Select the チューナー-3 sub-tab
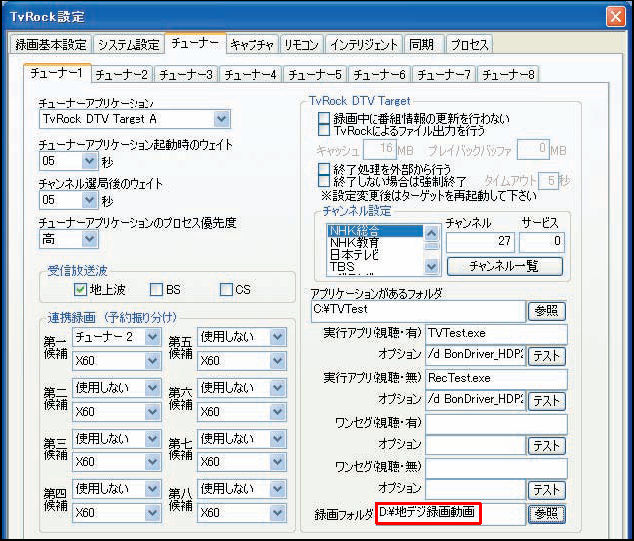634x541 pixels. tap(186, 75)
